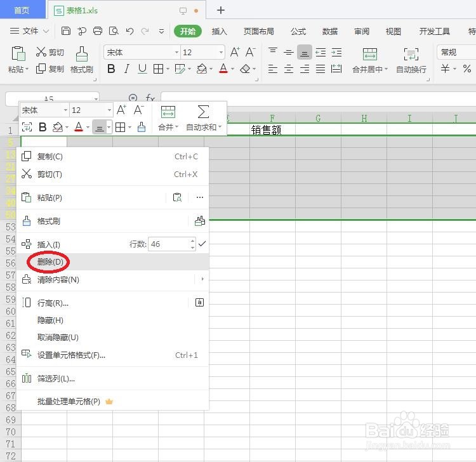Open the 首页 tab
476x462 pixels.
tap(22, 10)
